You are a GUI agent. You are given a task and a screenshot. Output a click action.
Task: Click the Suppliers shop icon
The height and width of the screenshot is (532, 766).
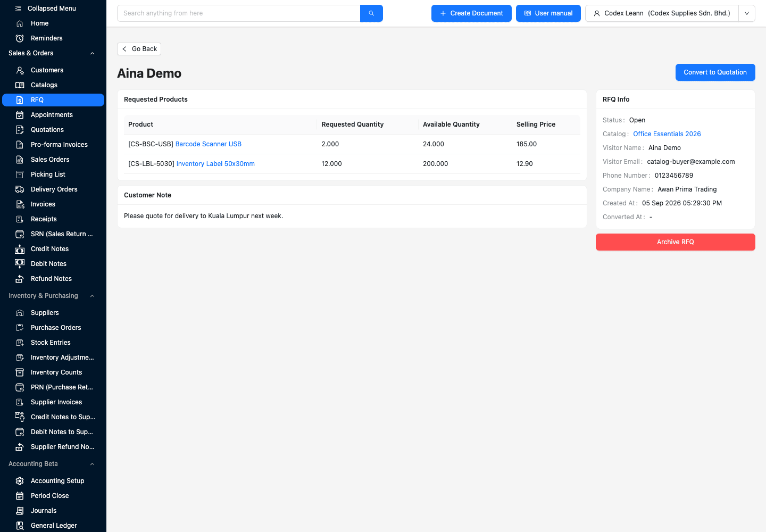click(20, 313)
